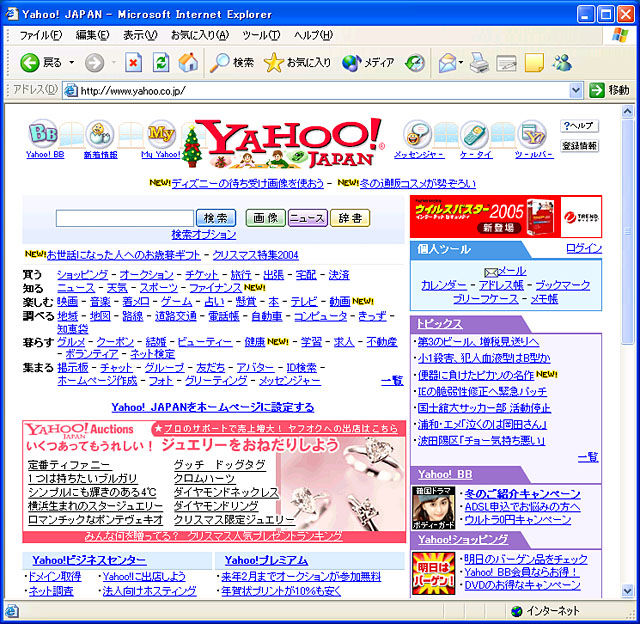Click the Windows flag logo
This screenshot has height=624, width=640.
(620, 35)
